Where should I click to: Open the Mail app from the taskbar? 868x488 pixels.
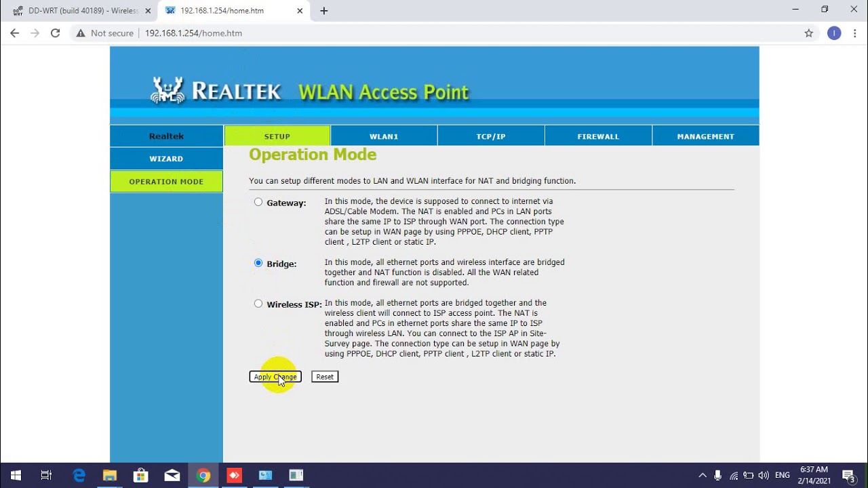click(x=172, y=475)
